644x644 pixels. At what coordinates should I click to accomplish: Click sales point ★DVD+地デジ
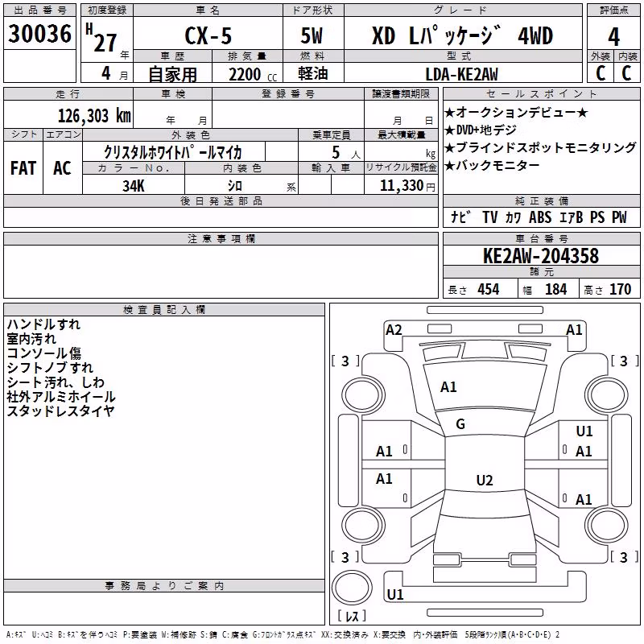click(x=481, y=130)
